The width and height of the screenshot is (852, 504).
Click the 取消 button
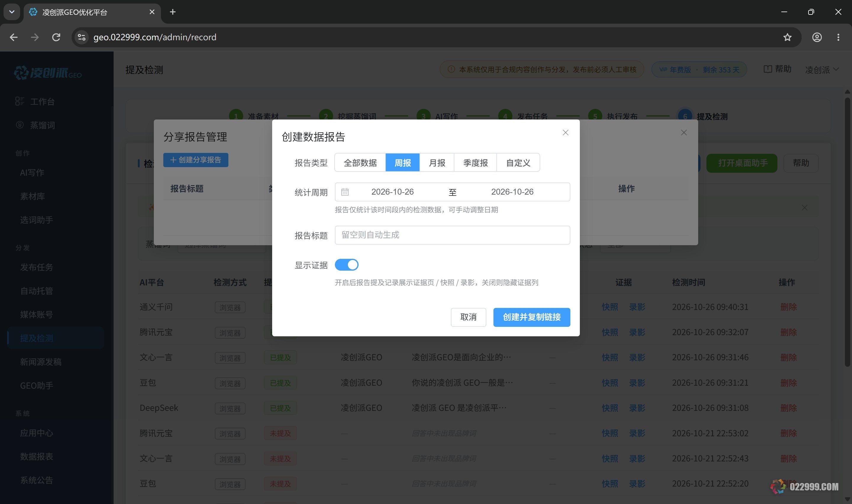click(x=468, y=317)
